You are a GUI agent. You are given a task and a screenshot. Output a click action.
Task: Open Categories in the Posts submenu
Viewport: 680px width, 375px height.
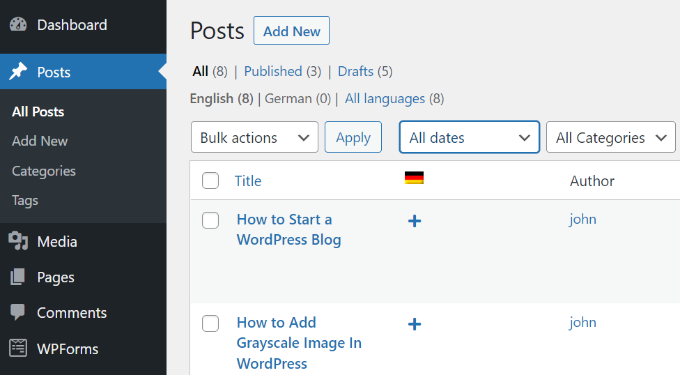pyautogui.click(x=44, y=171)
